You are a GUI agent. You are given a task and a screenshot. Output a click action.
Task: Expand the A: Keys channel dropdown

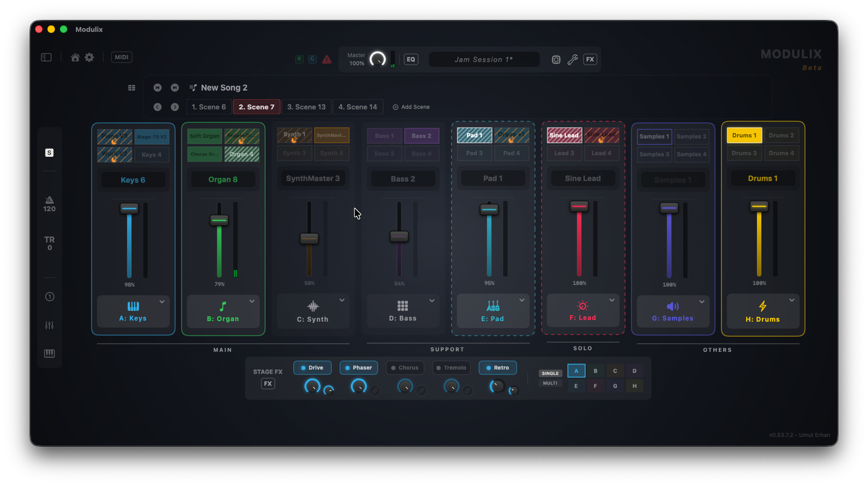[162, 302]
